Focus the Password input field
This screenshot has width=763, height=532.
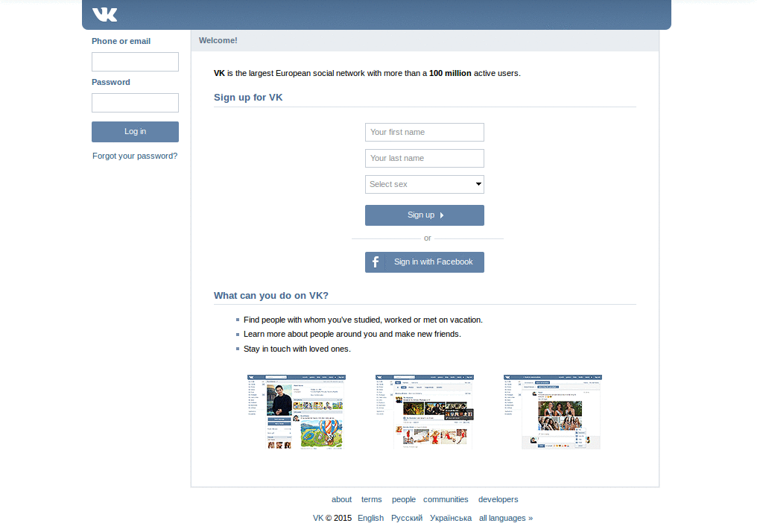tap(135, 103)
